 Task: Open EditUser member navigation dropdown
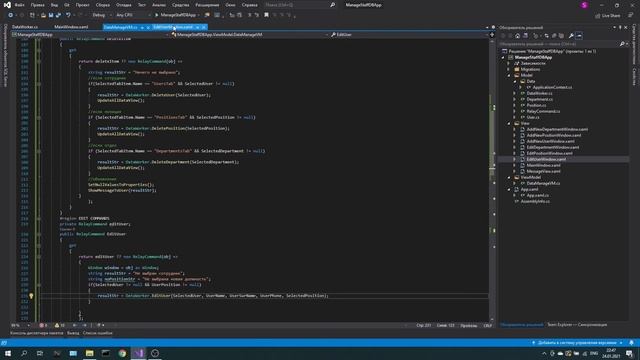(409, 35)
